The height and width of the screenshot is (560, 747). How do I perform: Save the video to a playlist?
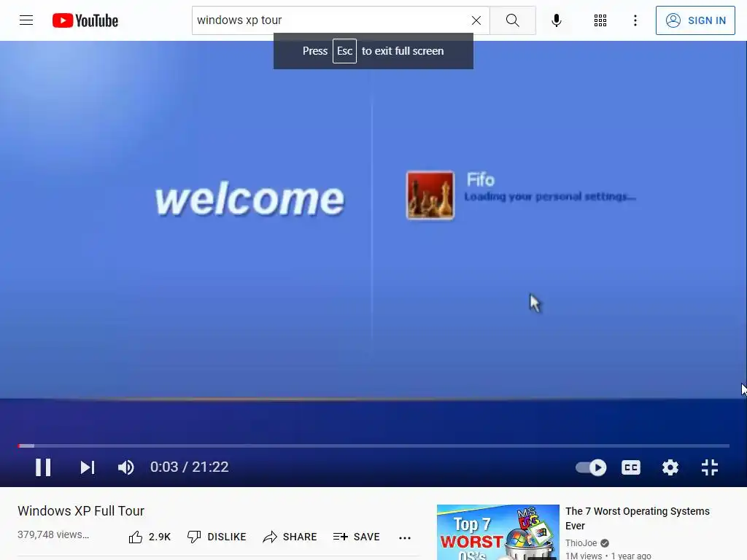pos(356,537)
